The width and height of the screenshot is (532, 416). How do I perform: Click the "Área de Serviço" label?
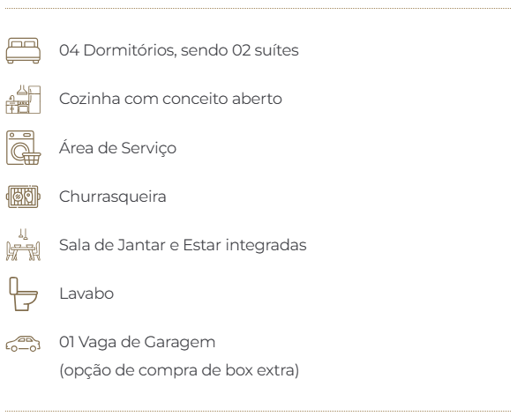tap(117, 148)
